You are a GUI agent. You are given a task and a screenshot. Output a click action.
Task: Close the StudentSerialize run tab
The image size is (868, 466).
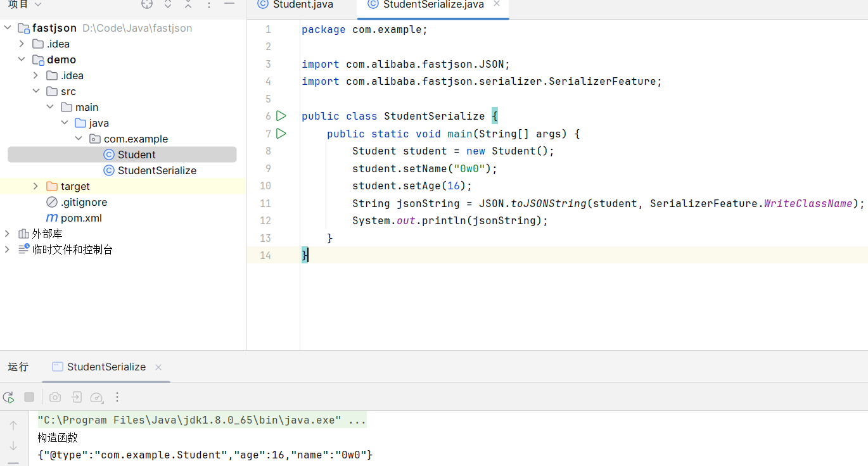coord(158,367)
